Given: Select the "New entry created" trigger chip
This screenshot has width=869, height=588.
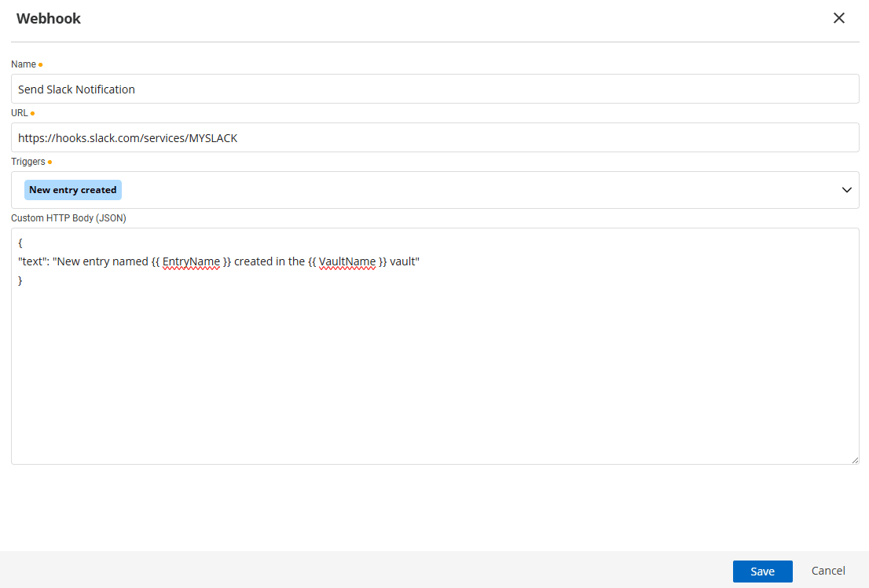Looking at the screenshot, I should pyautogui.click(x=72, y=190).
